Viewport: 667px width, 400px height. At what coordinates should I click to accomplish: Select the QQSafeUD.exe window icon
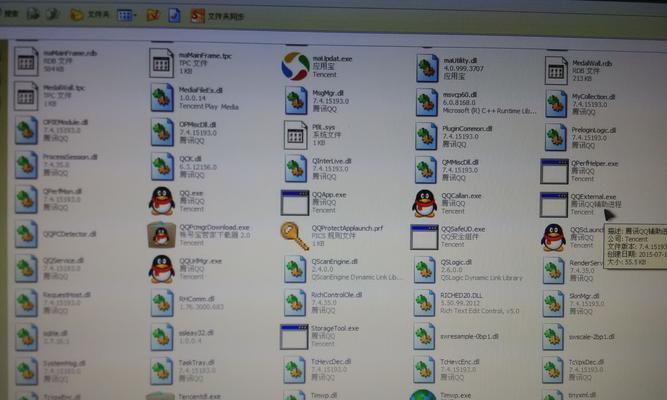[424, 237]
